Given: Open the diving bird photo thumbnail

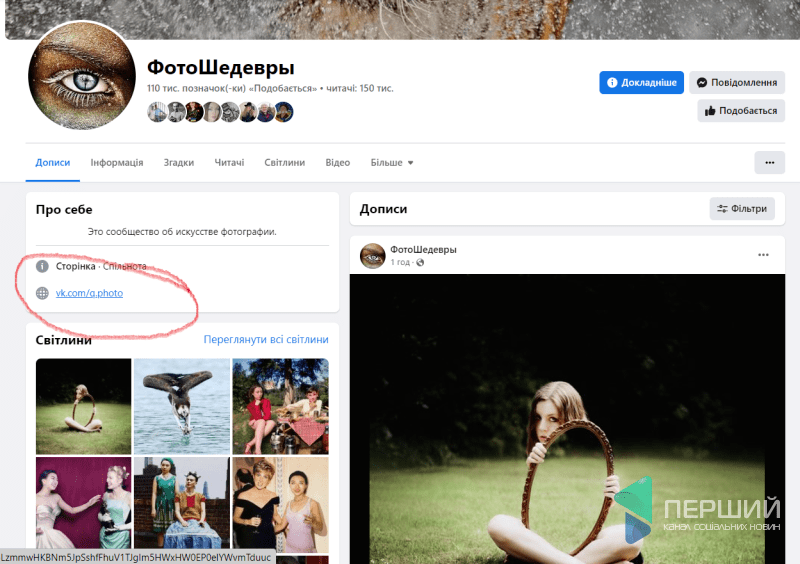Looking at the screenshot, I should pyautogui.click(x=182, y=405).
